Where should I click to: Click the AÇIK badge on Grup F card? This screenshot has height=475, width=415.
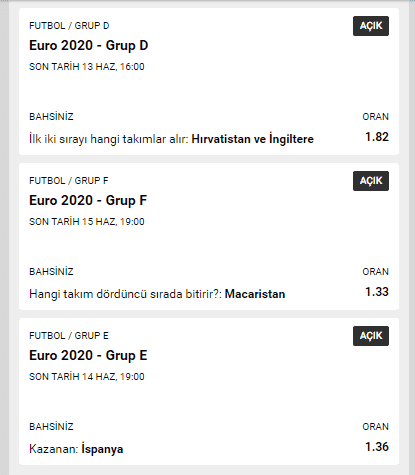pyautogui.click(x=371, y=181)
